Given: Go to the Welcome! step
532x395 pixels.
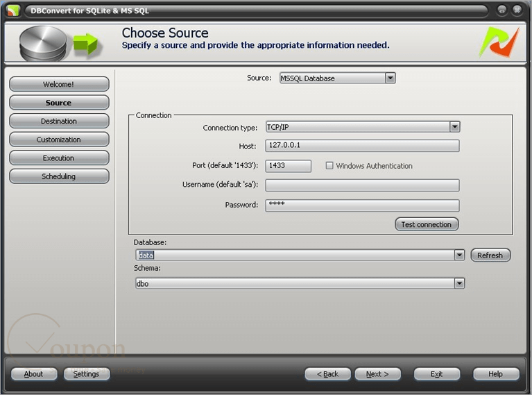Looking at the screenshot, I should tap(59, 84).
